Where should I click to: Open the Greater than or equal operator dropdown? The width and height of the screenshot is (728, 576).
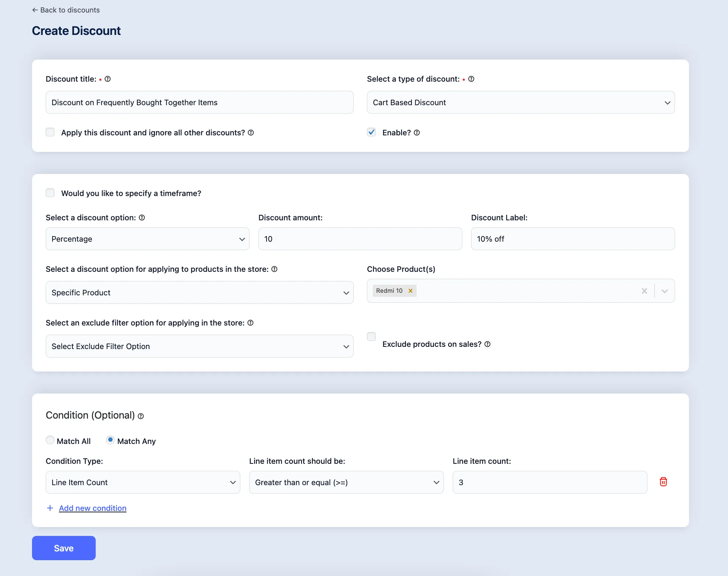(x=346, y=483)
